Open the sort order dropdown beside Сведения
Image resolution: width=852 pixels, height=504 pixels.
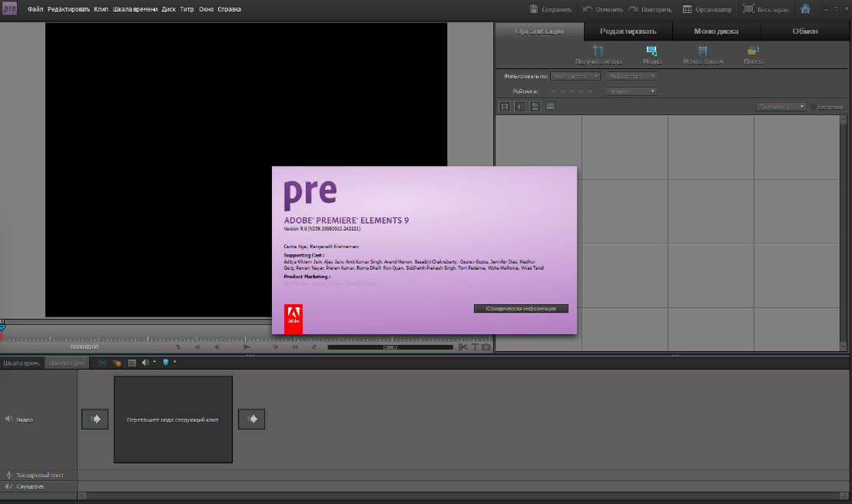click(x=781, y=107)
